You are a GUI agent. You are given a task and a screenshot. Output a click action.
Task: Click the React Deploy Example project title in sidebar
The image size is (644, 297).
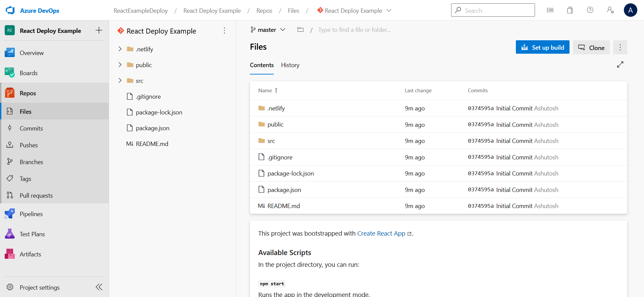point(50,31)
